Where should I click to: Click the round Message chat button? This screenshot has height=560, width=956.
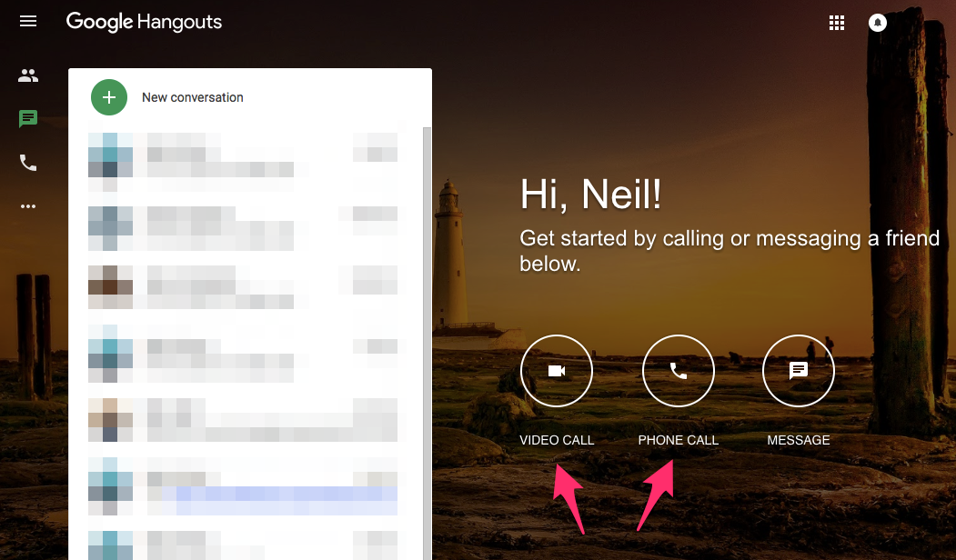(799, 371)
